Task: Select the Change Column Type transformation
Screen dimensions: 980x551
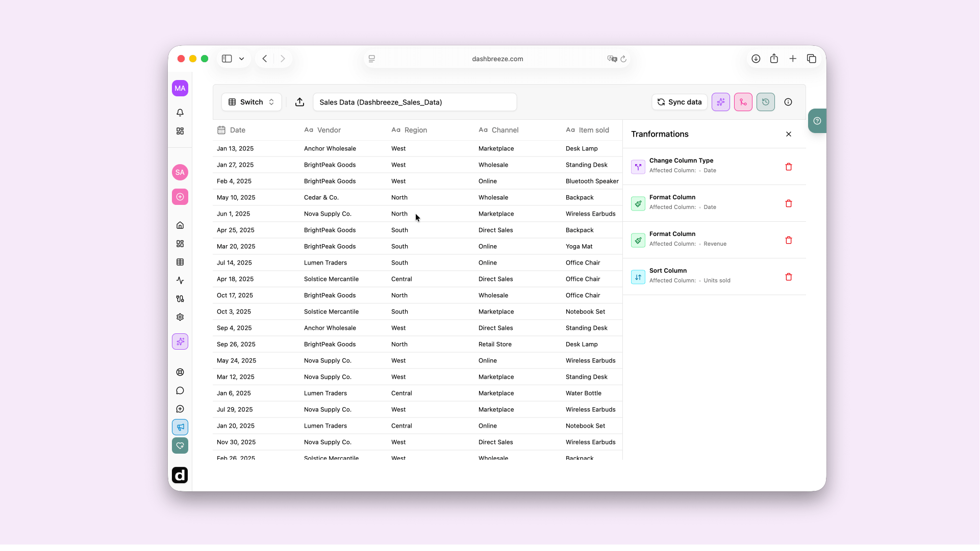Action: click(714, 167)
